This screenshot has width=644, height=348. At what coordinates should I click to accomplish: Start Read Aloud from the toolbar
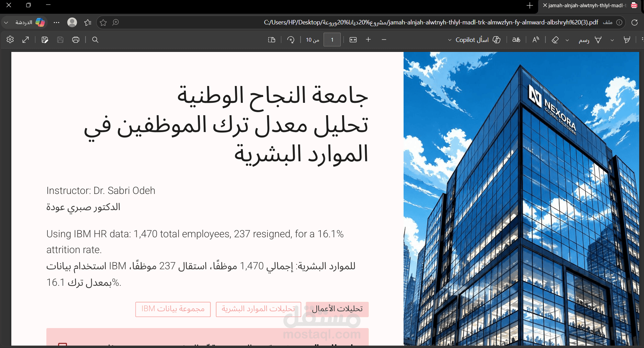[x=536, y=40]
